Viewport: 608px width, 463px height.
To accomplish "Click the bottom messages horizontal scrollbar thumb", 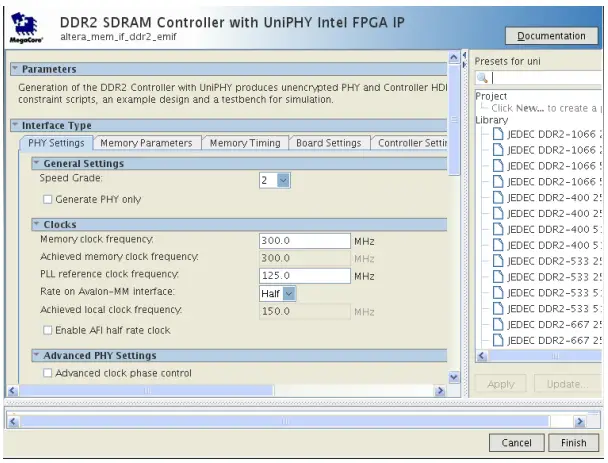I will tap(285, 421).
